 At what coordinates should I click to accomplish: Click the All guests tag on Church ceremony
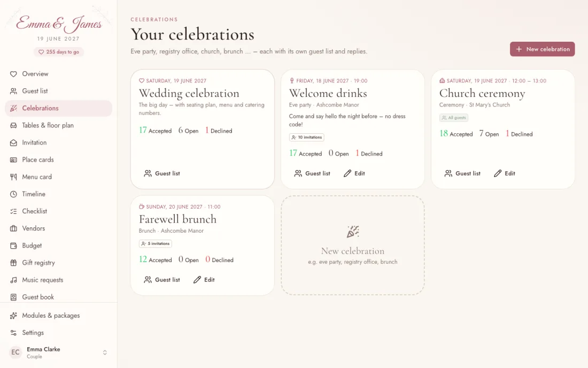point(454,118)
